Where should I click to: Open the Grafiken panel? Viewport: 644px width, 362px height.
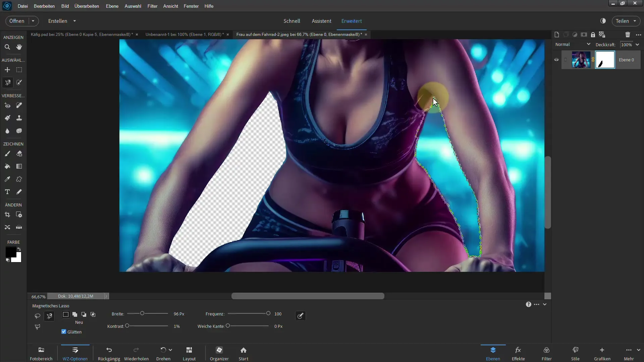click(602, 354)
